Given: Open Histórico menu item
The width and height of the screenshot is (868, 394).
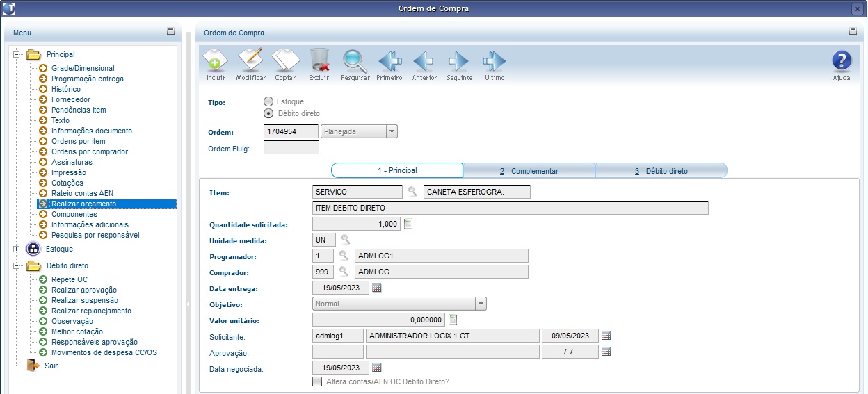Looking at the screenshot, I should pyautogui.click(x=66, y=89).
